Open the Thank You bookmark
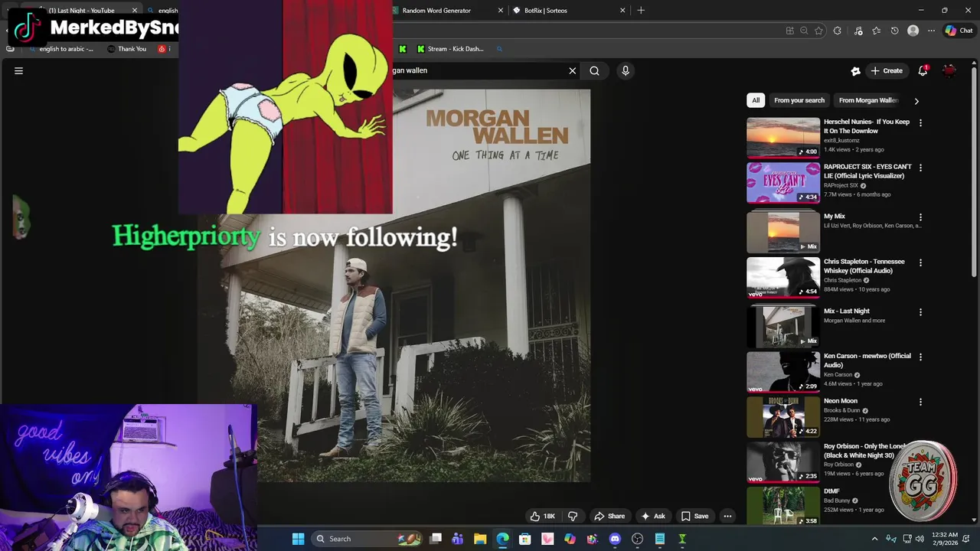 coord(126,49)
